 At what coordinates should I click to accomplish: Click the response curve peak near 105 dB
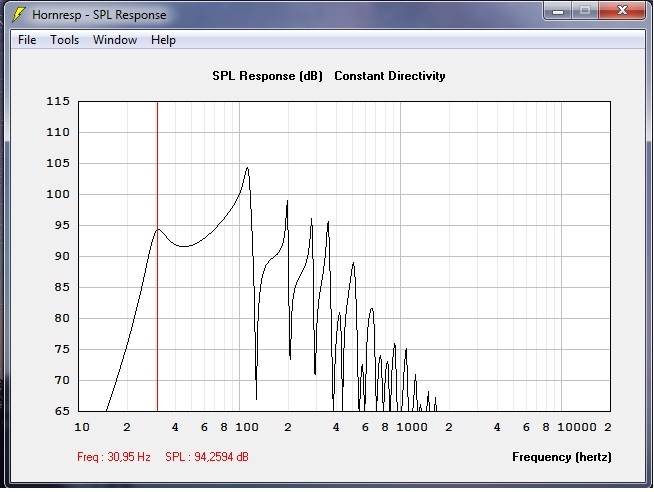[248, 168]
